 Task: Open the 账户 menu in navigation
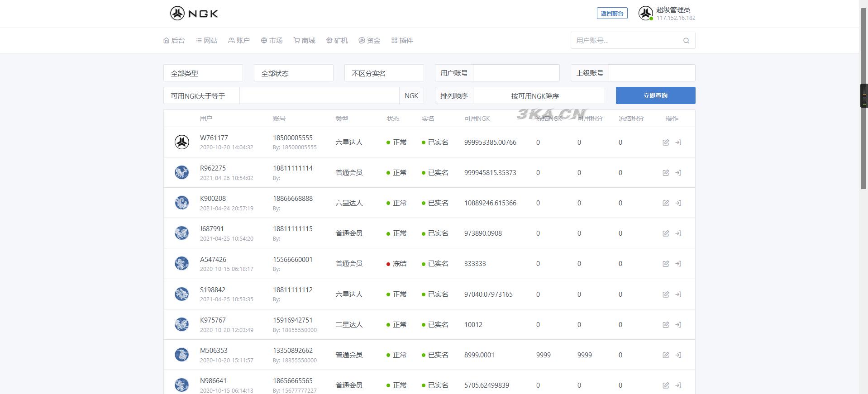[x=239, y=41]
